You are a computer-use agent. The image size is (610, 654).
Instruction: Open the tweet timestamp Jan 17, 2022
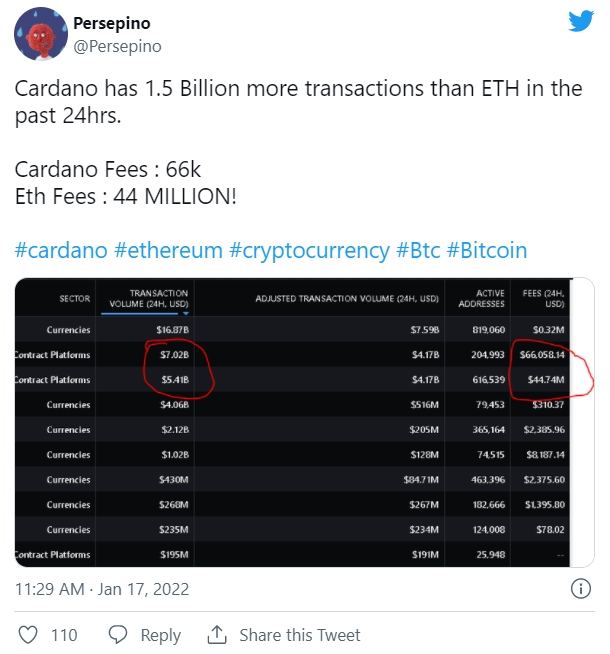[x=143, y=589]
